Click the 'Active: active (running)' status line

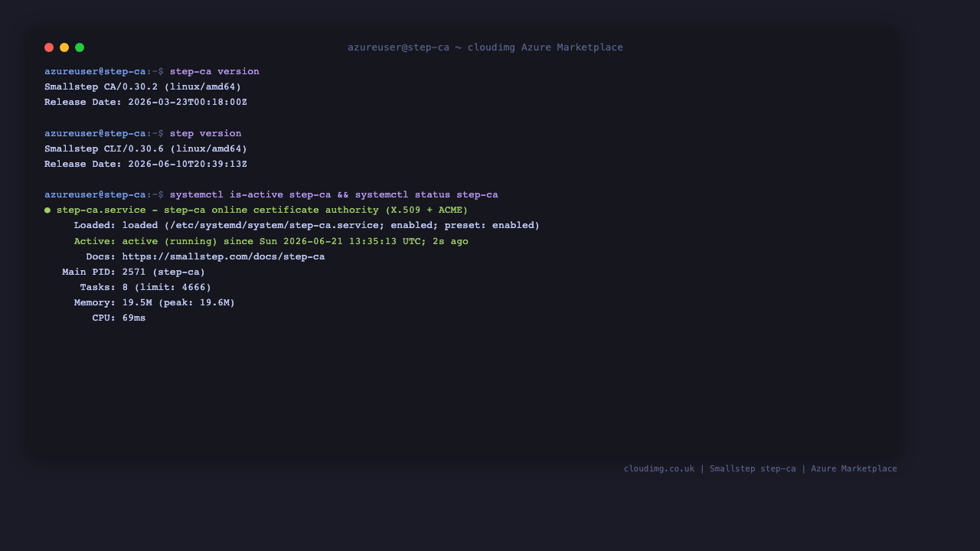pos(271,241)
